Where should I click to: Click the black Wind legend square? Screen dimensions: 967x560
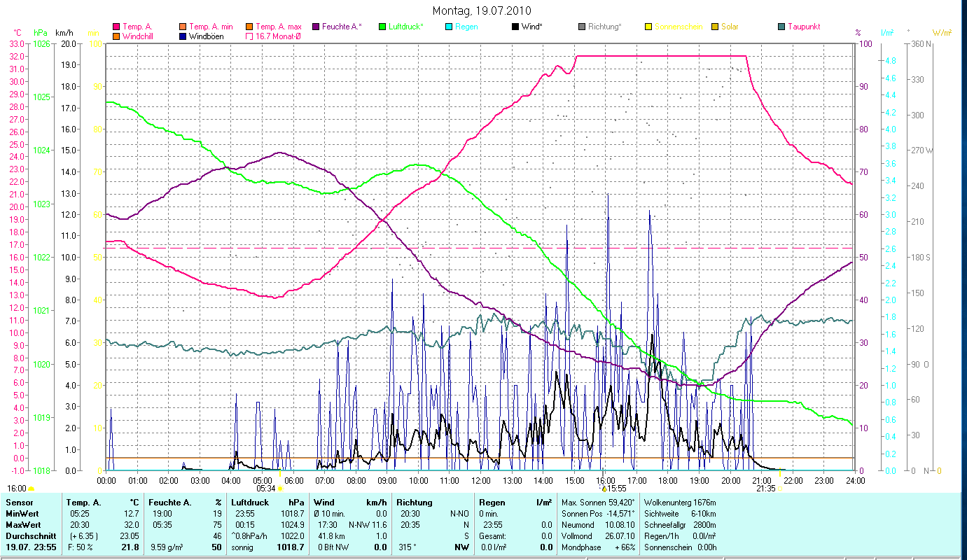click(x=515, y=27)
